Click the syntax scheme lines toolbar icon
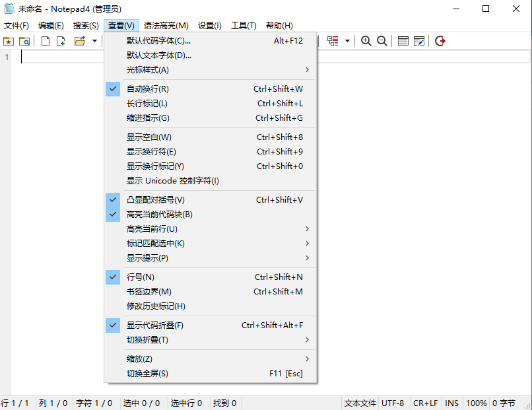 click(x=403, y=41)
